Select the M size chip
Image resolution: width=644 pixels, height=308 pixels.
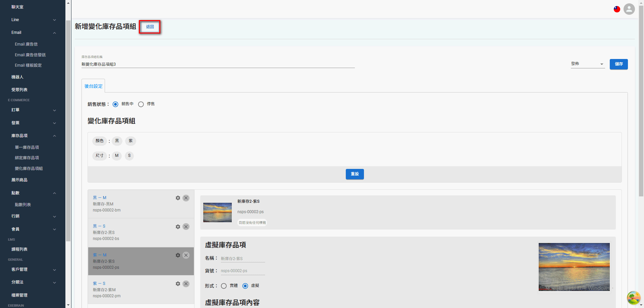(117, 156)
